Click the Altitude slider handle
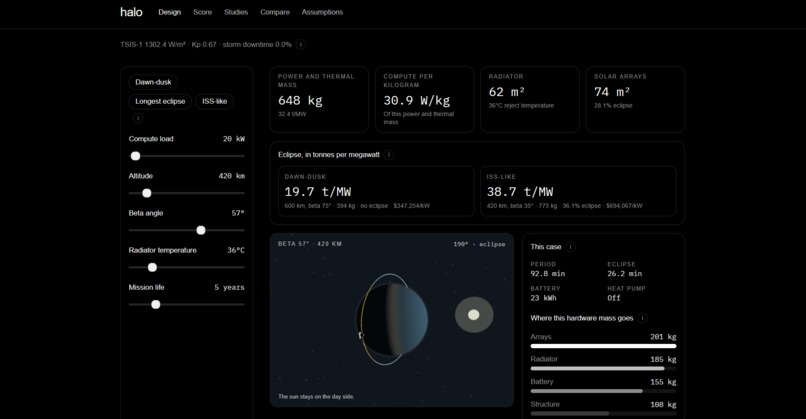806x419 pixels. click(x=146, y=193)
